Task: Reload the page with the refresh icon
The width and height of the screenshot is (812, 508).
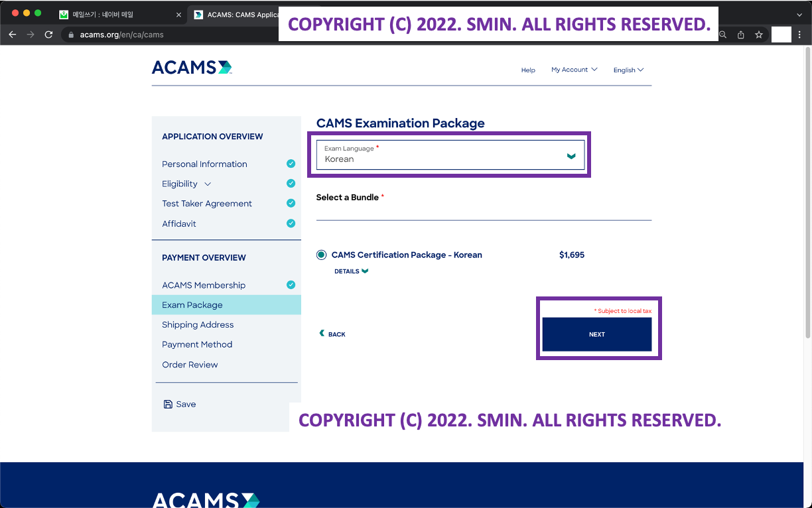Action: pyautogui.click(x=48, y=34)
